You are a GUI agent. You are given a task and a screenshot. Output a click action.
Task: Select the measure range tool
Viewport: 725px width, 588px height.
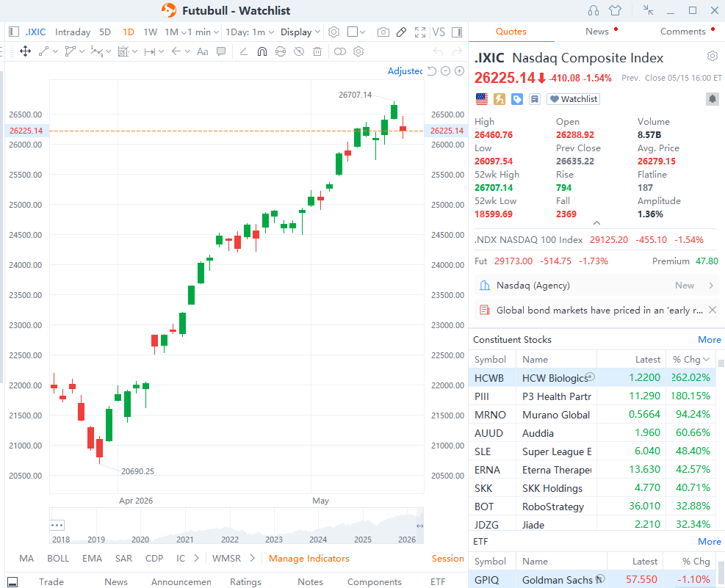(x=149, y=51)
